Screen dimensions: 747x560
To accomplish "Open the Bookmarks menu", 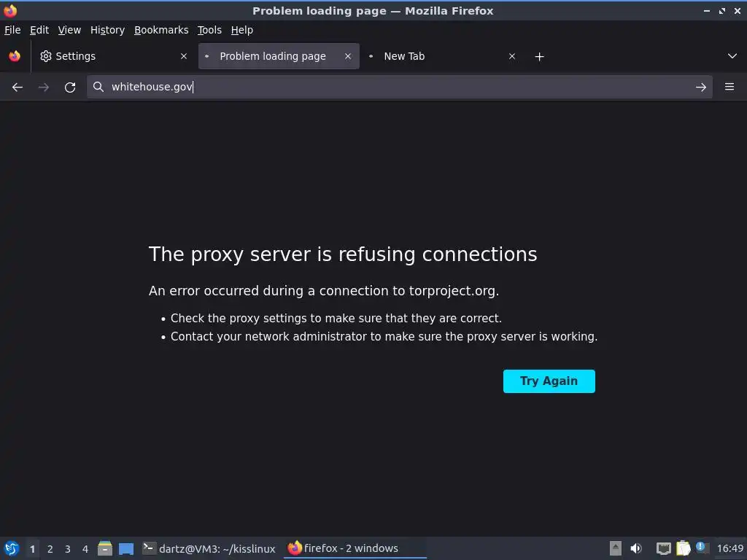I will tap(161, 30).
